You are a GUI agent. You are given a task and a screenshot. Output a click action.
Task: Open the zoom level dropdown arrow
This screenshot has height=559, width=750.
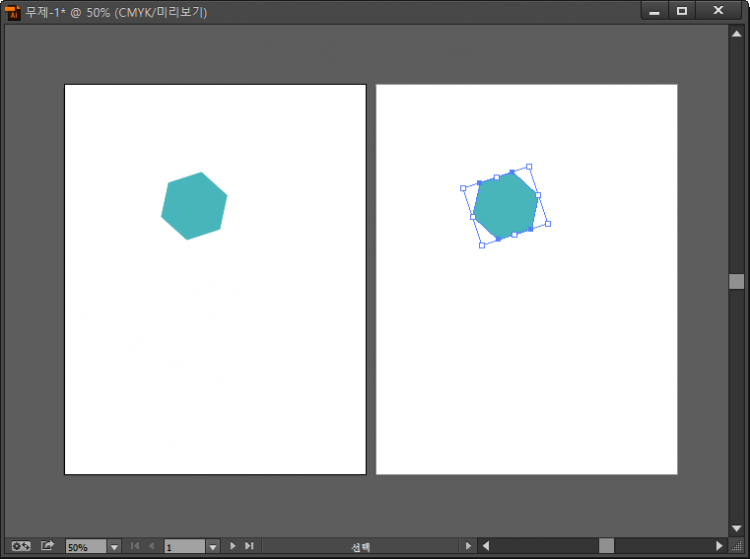(x=113, y=547)
